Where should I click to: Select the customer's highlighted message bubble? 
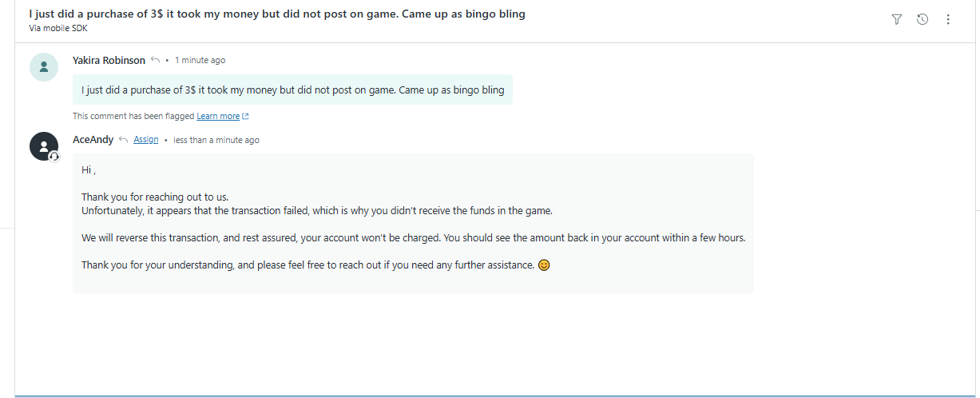click(x=292, y=90)
